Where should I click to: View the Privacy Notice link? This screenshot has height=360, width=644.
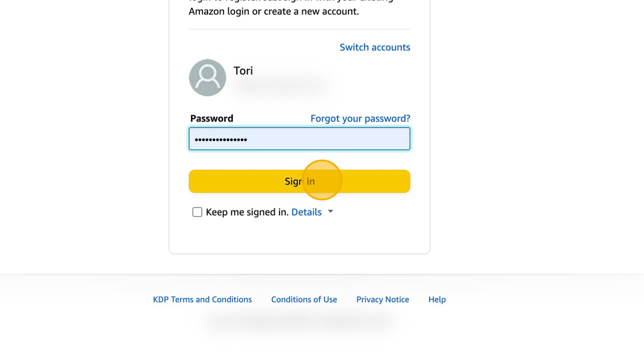[x=382, y=300]
